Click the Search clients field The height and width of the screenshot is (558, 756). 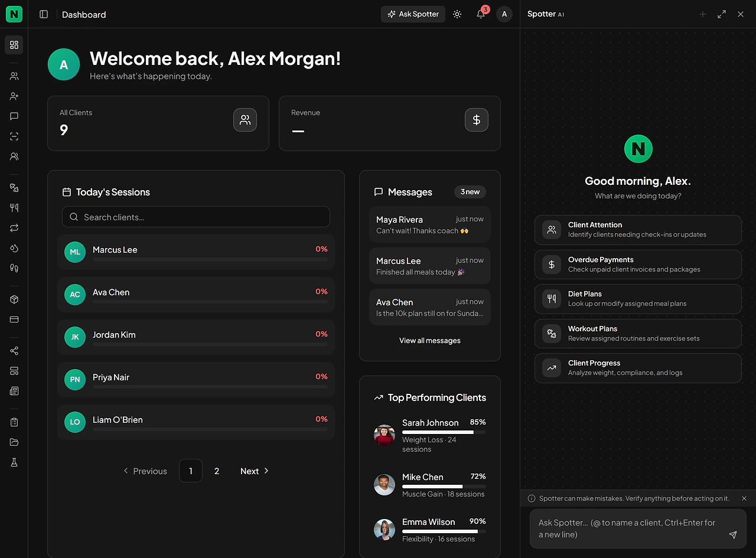[x=196, y=217]
